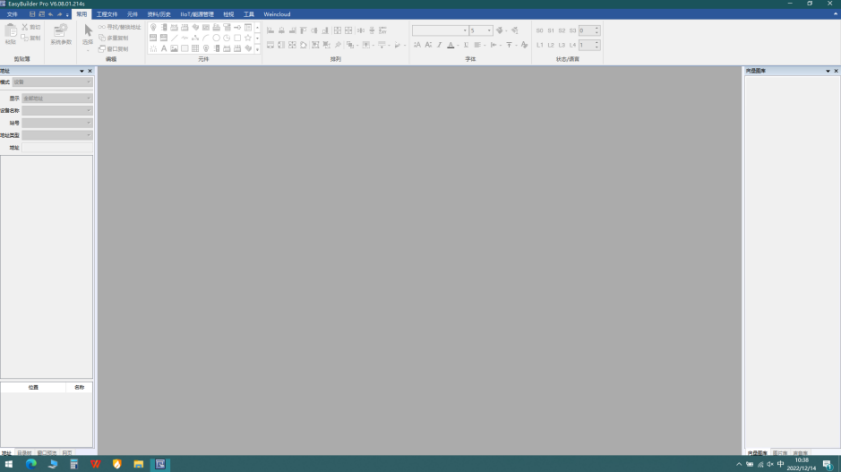This screenshot has height=472, width=841.
Task: Open the font name combo box
Action: [x=438, y=31]
